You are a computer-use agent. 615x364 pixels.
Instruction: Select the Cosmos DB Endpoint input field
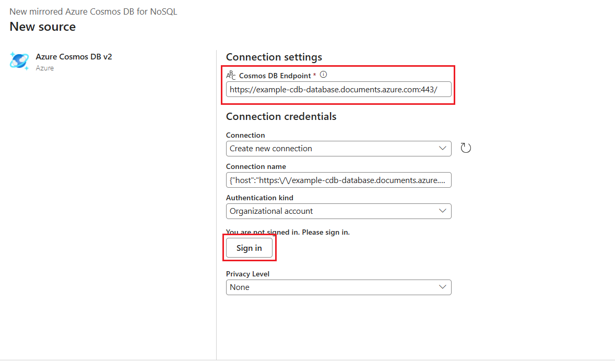pyautogui.click(x=338, y=89)
